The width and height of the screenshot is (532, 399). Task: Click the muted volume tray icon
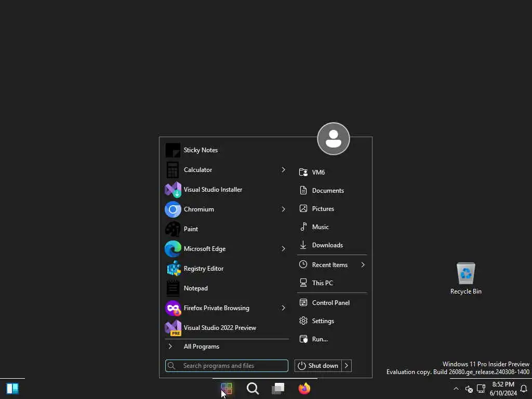[x=469, y=389]
